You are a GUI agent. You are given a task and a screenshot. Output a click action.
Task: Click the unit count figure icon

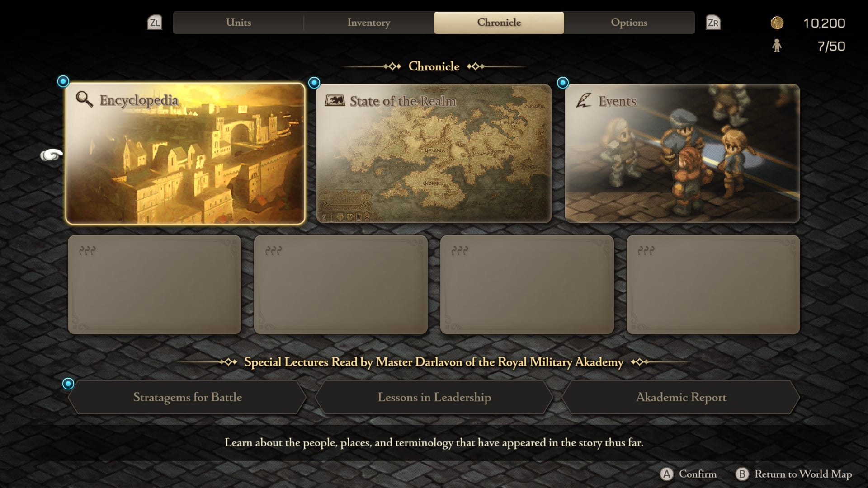(777, 46)
